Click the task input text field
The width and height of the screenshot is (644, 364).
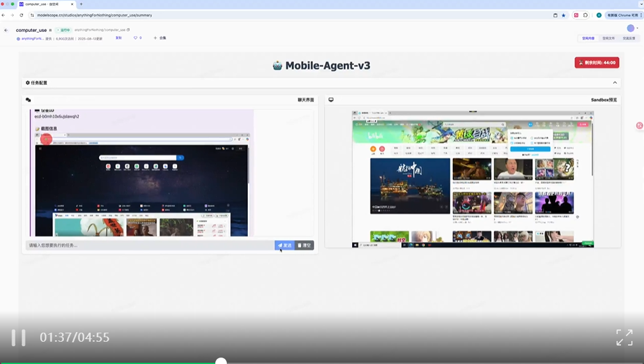[x=150, y=245]
